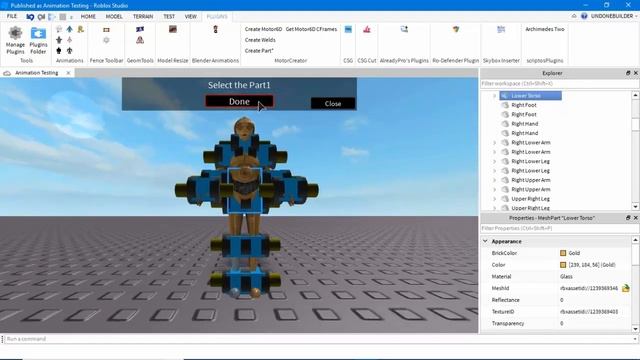Open the quick access toolbar dropdown arrow
The image size is (640, 360).
tap(71, 17)
